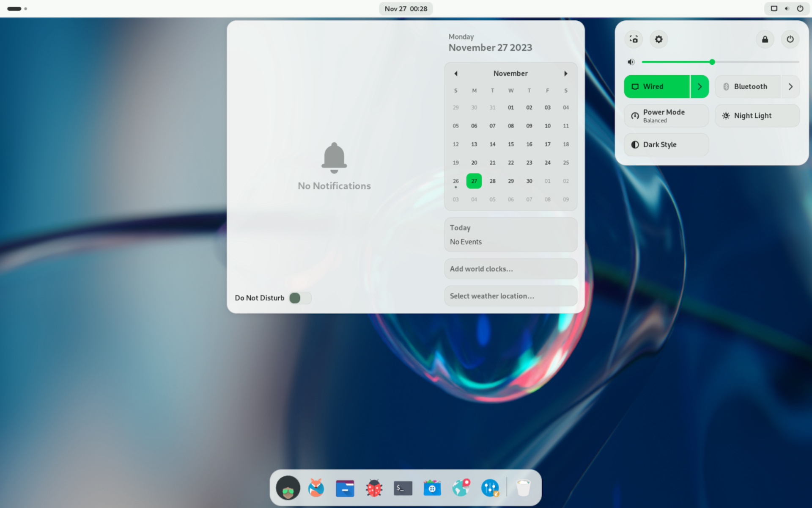Click the notification bell icon
This screenshot has height=508, width=812.
[x=334, y=157]
